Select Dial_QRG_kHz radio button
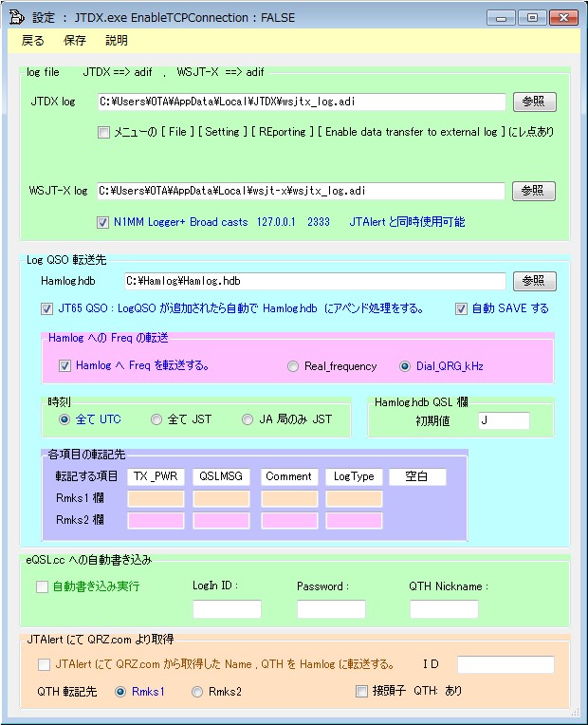The width and height of the screenshot is (588, 725). (x=405, y=366)
